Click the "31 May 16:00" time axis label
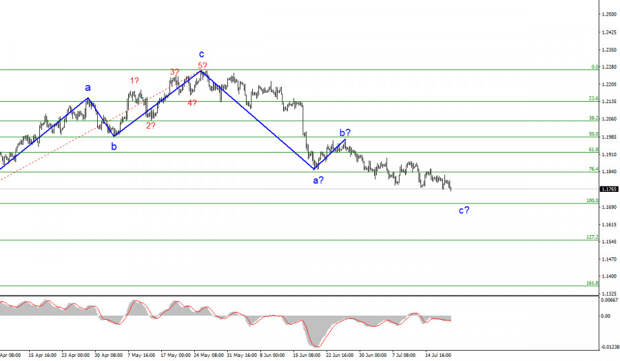This screenshot has height=361, width=620. click(241, 355)
